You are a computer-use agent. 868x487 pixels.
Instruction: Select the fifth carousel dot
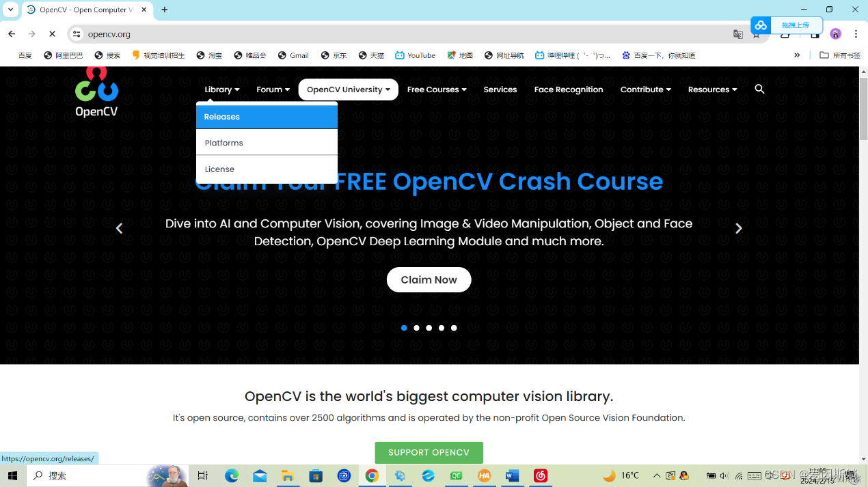pyautogui.click(x=454, y=328)
